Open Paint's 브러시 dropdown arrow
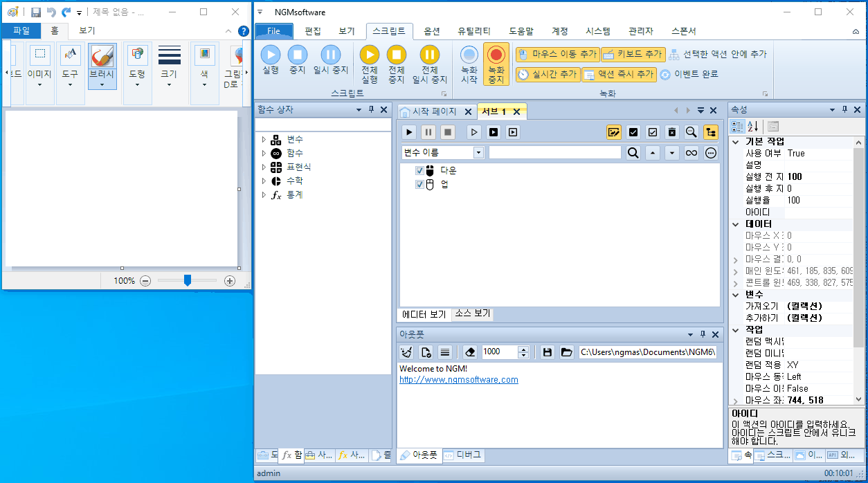 [x=102, y=85]
